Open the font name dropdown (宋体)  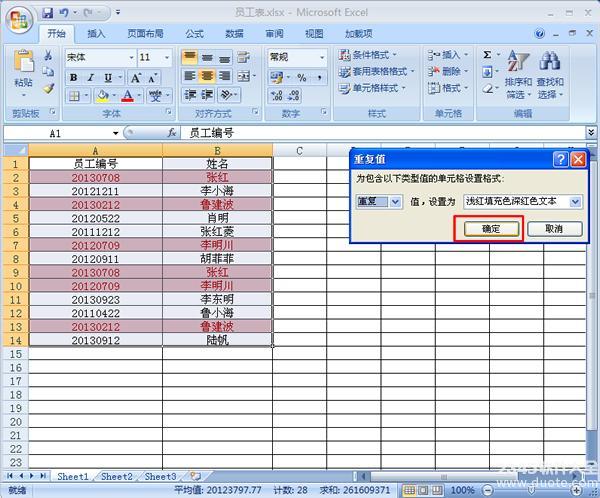[131, 57]
